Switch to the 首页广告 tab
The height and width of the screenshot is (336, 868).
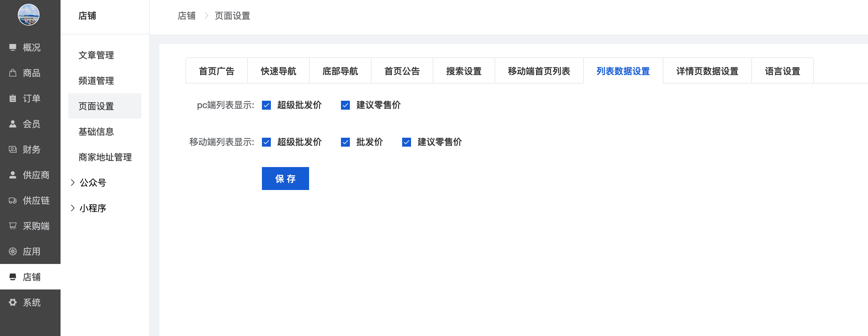pyautogui.click(x=216, y=71)
